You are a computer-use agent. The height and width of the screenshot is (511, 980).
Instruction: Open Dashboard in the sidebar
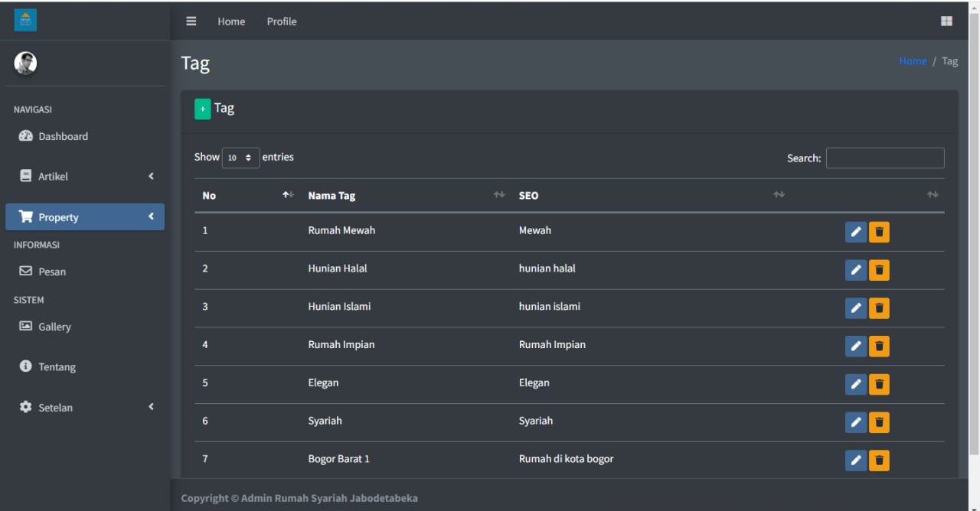(x=63, y=136)
